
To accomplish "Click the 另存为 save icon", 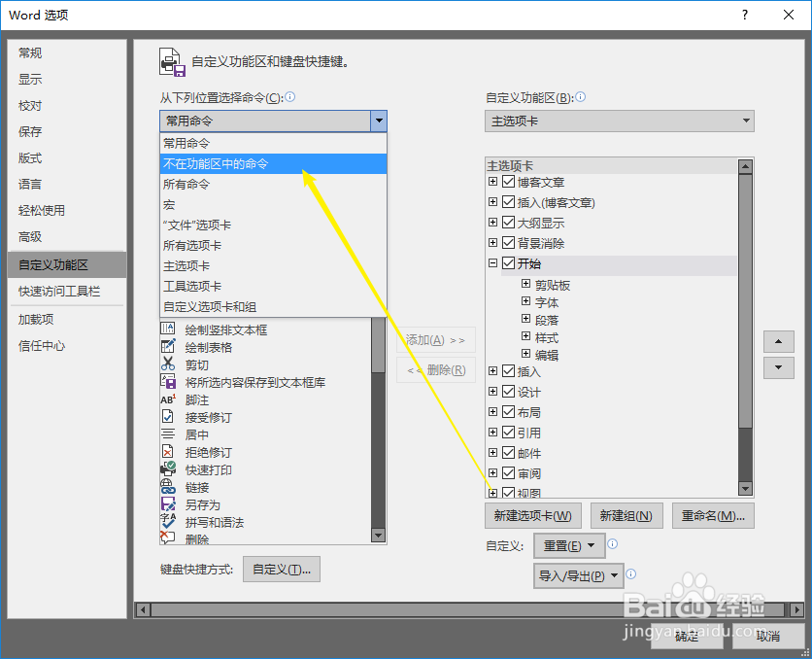I will click(168, 504).
